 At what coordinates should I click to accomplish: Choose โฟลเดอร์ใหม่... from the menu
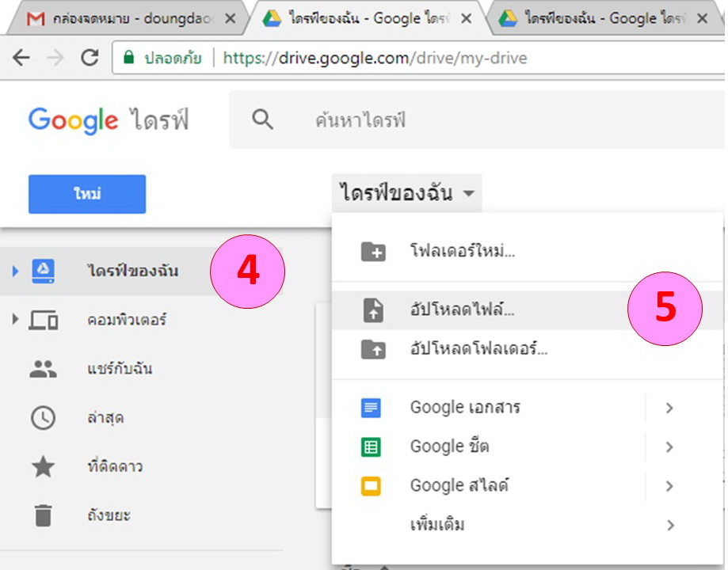click(528, 252)
